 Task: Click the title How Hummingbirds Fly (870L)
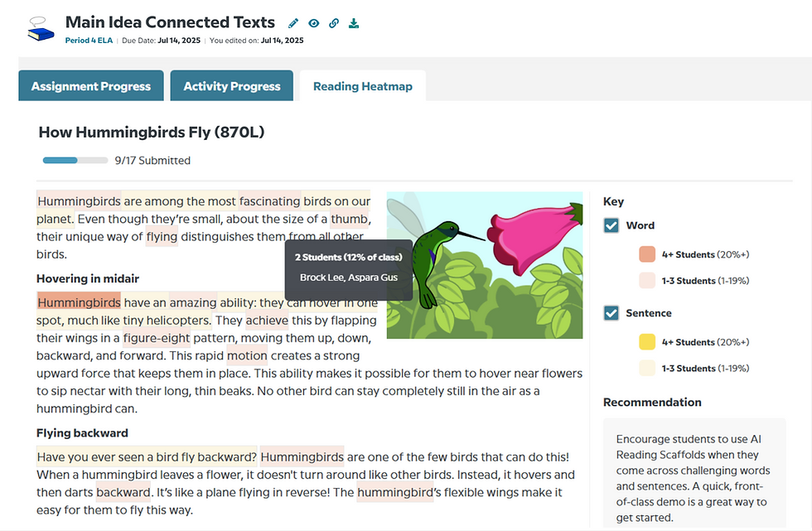coord(151,132)
